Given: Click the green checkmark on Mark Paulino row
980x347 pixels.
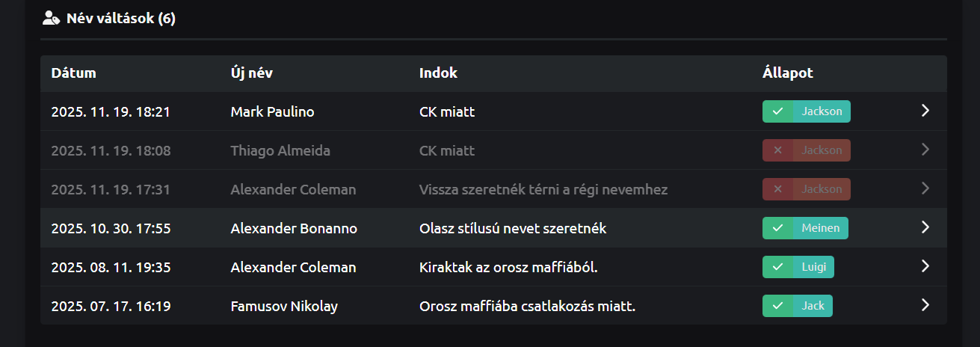Looking at the screenshot, I should tap(777, 111).
